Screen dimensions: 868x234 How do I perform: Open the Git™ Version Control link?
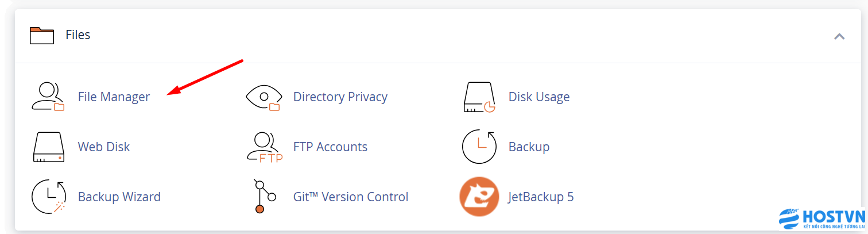[x=350, y=197]
